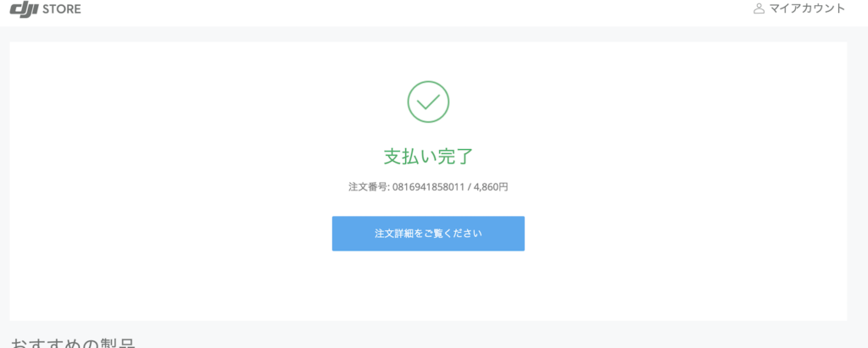Screen dimensions: 868x348
Task: Click blank header space between logo and account
Action: point(415,9)
